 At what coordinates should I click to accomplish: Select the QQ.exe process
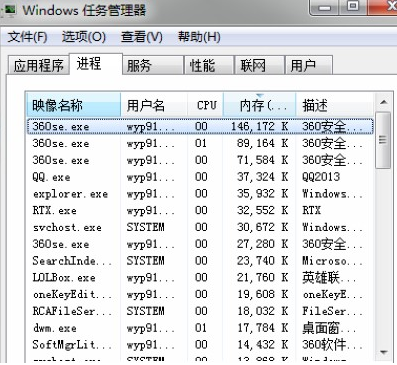[x=200, y=177]
